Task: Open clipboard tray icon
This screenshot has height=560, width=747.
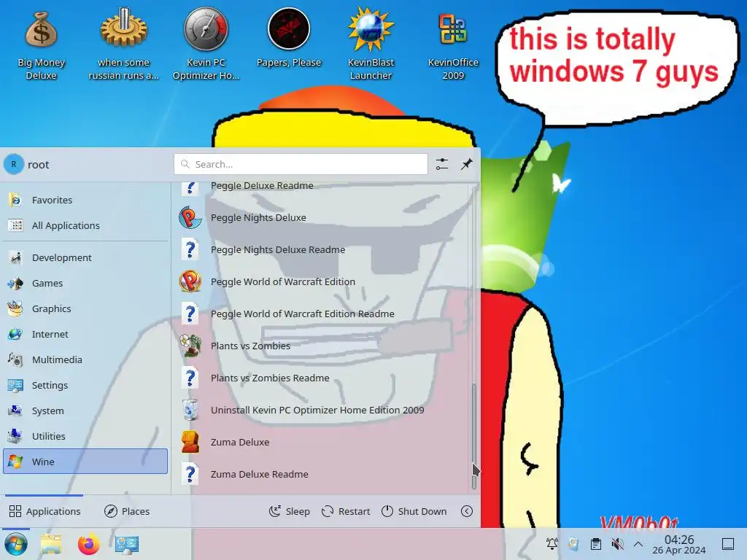Action: coord(595,544)
